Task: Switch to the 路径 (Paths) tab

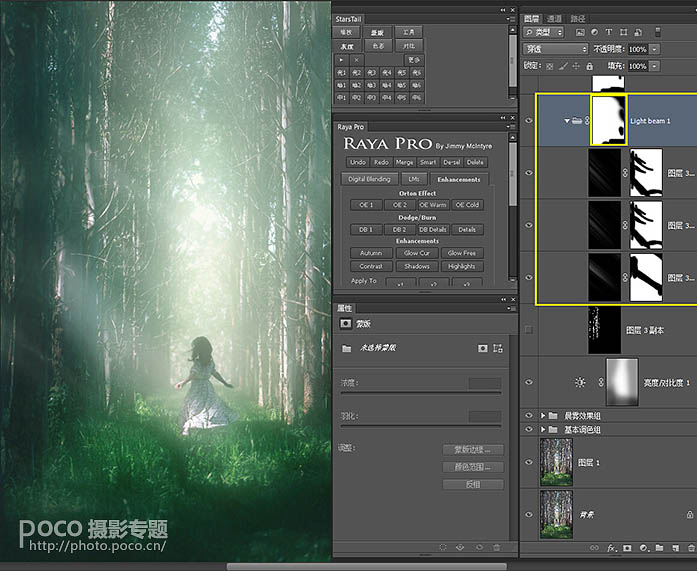Action: point(577,19)
